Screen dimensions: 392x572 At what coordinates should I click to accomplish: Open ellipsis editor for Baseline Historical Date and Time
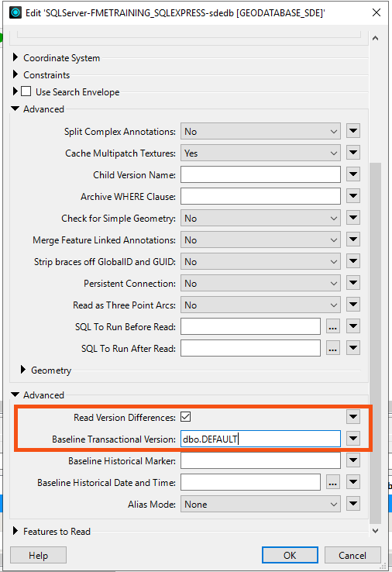[x=332, y=483]
